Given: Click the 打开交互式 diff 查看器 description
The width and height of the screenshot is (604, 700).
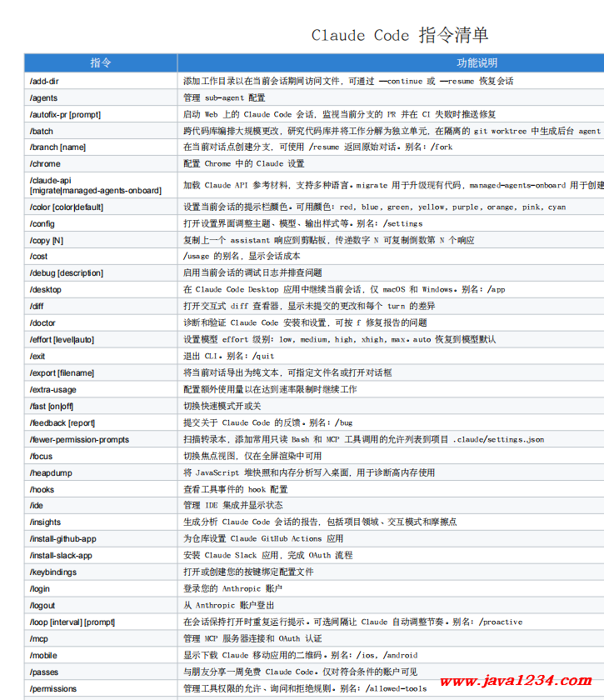Looking at the screenshot, I should [309, 307].
